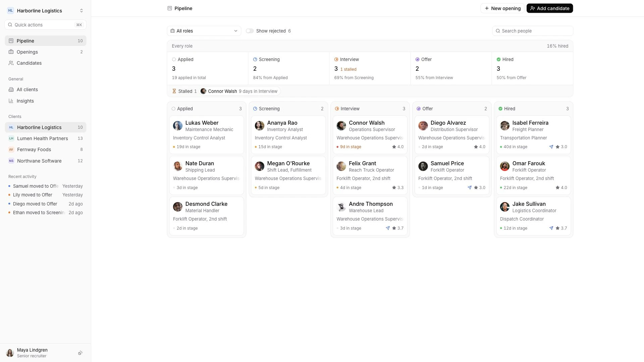
Task: Click the star rating on Connor Walsh's card
Action: (x=398, y=147)
